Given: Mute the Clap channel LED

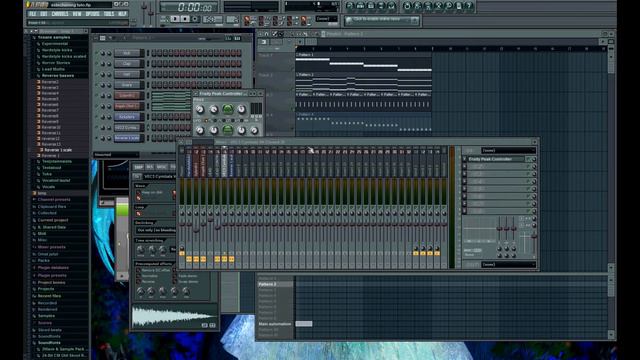Looking at the screenshot, I should coord(97,64).
